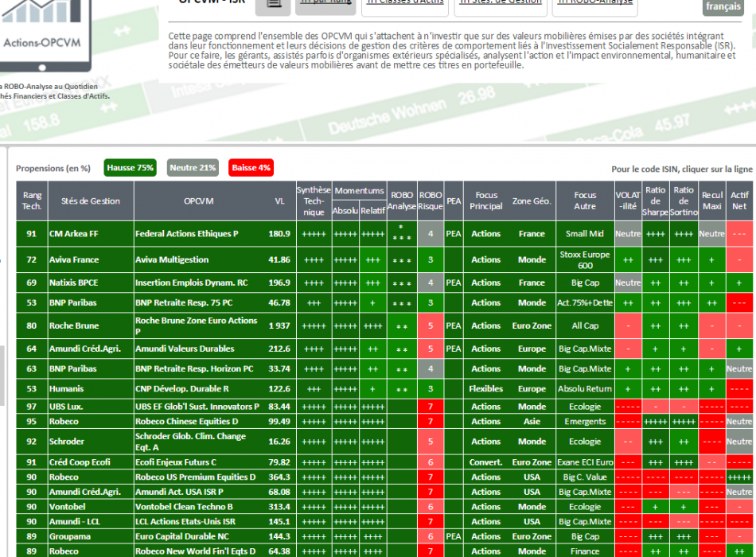Viewport: 756px width, 557px height.
Task: Click the Stoxx Europe 600 focus cell
Action: [585, 259]
